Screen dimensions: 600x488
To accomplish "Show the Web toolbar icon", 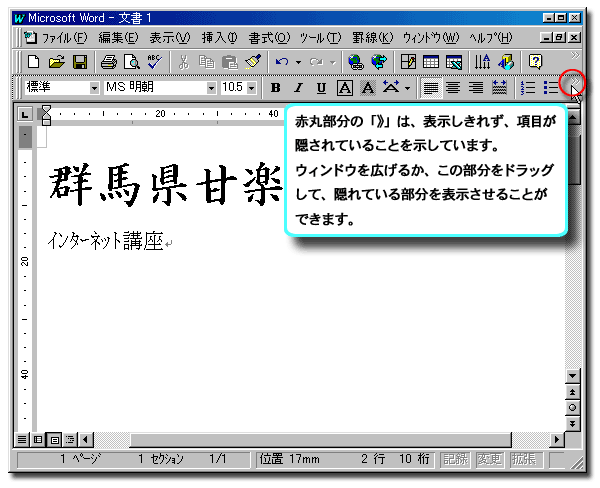I will 379,62.
